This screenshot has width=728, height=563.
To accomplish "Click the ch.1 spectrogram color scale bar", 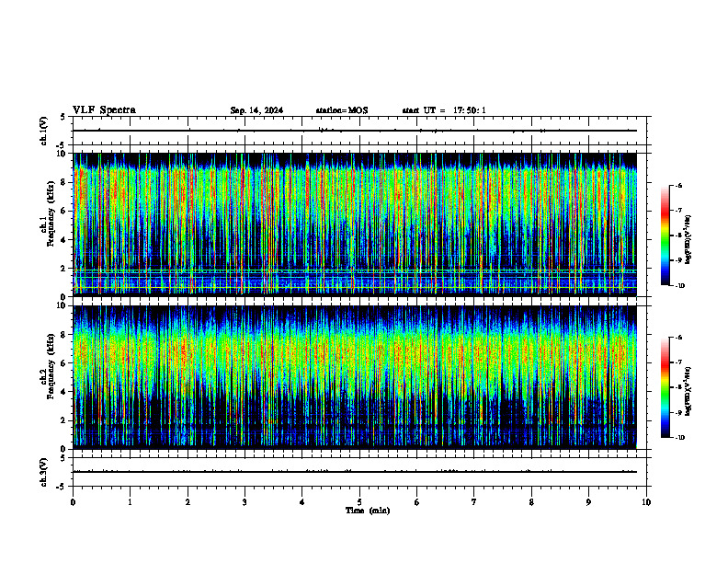I will (x=665, y=236).
